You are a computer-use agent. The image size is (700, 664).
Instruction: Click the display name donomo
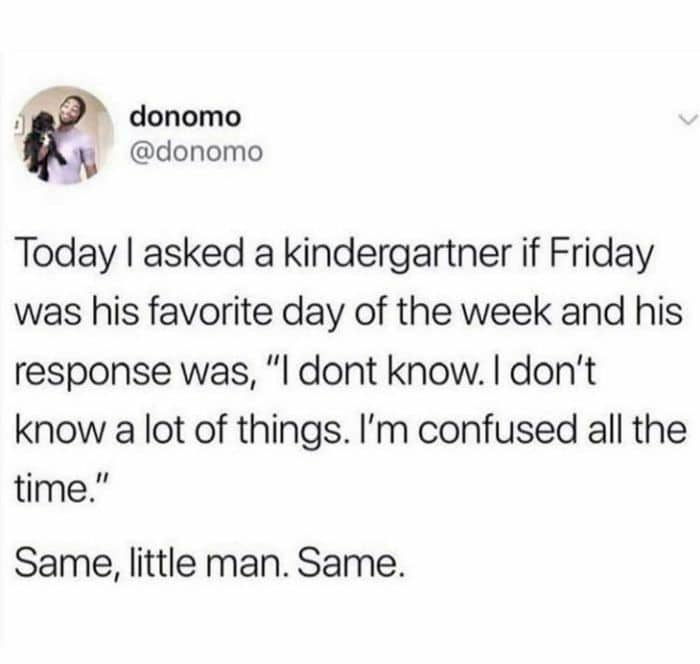point(185,117)
